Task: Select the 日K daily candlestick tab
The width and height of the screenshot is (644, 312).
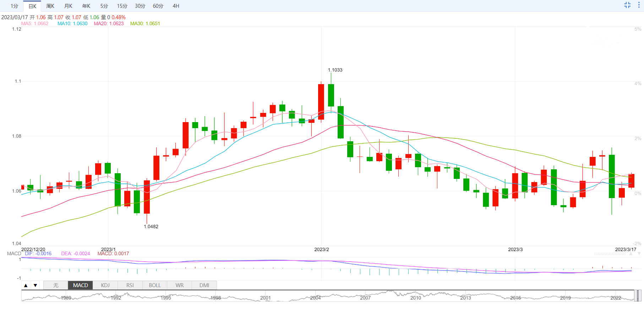Action: click(x=32, y=6)
